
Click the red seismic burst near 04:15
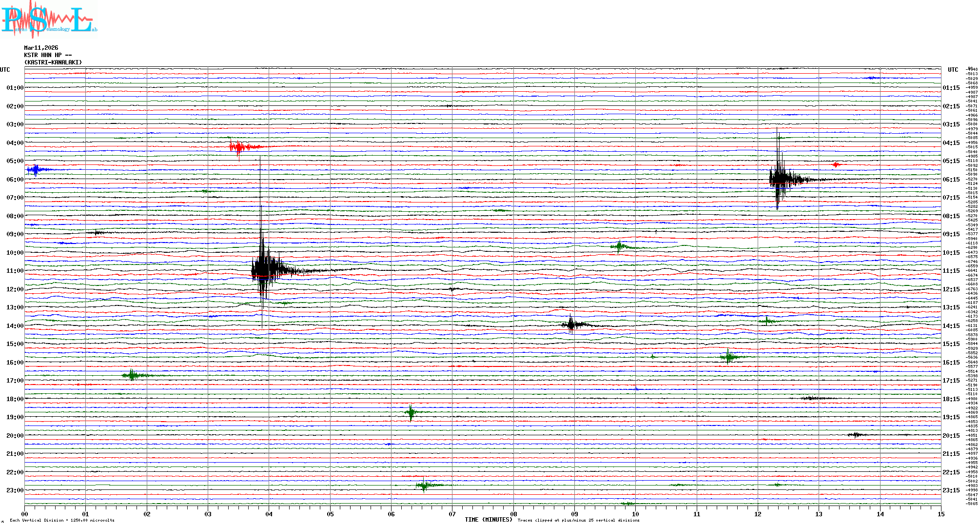[x=238, y=146]
